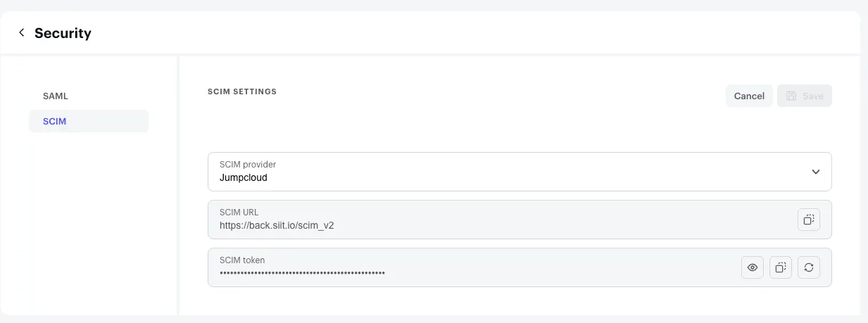Click the masked token dots

coord(302,273)
